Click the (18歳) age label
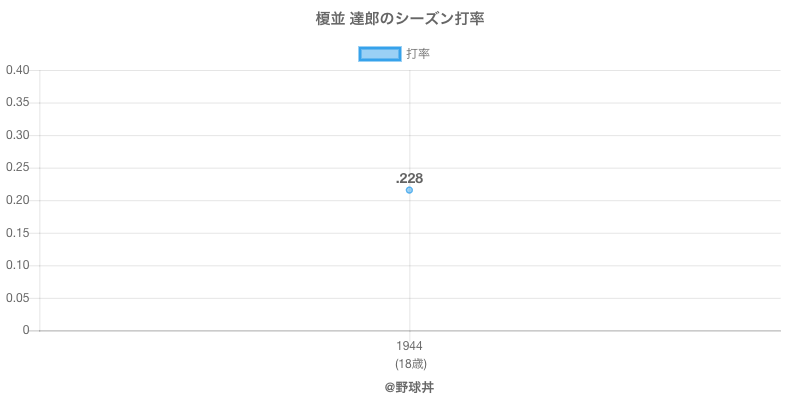Image resolution: width=800 pixels, height=400 pixels. [x=409, y=363]
